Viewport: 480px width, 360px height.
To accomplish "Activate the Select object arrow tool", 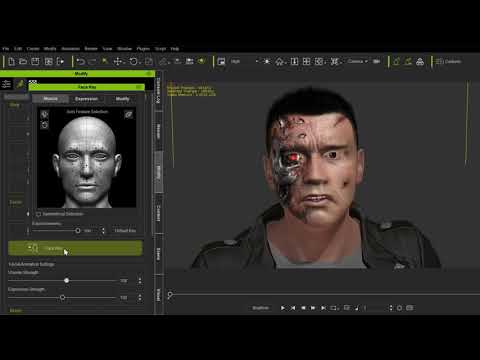I will coord(105,61).
